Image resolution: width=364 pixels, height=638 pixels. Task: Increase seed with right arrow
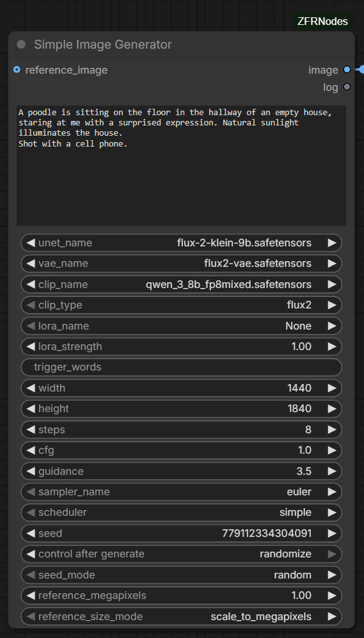[332, 534]
